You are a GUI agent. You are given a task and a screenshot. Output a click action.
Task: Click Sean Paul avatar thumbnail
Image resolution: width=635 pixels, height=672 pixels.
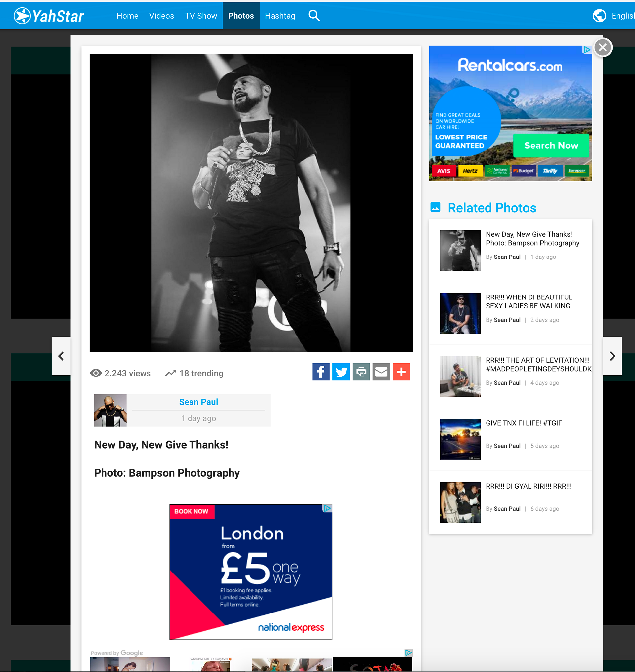tap(110, 410)
